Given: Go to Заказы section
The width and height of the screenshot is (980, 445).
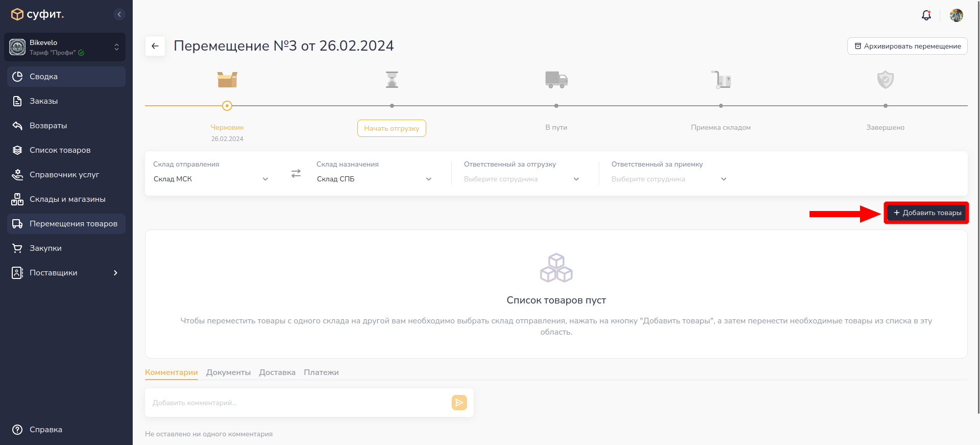Looking at the screenshot, I should 66,101.
